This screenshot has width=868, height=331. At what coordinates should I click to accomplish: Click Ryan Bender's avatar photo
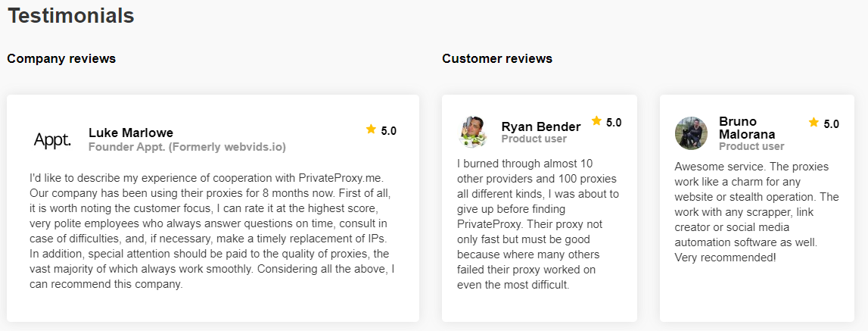[473, 132]
